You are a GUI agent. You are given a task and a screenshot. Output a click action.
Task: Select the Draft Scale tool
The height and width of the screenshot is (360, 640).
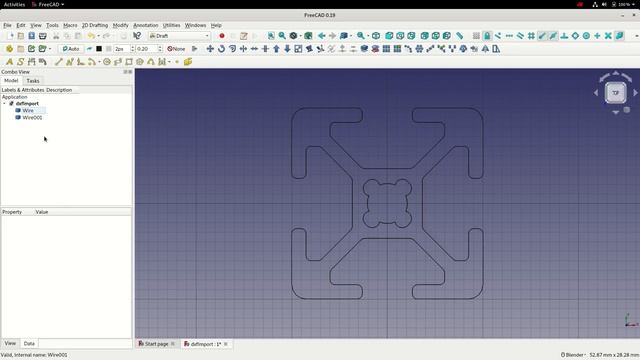tap(298, 49)
